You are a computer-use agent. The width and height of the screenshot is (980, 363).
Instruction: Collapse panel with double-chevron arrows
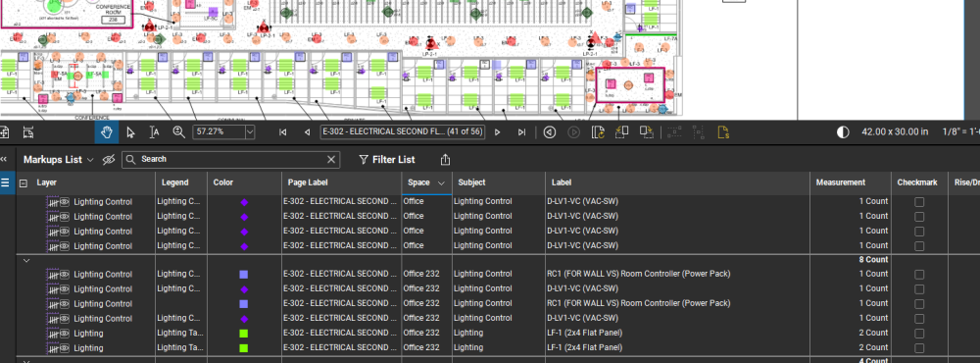coord(4,160)
